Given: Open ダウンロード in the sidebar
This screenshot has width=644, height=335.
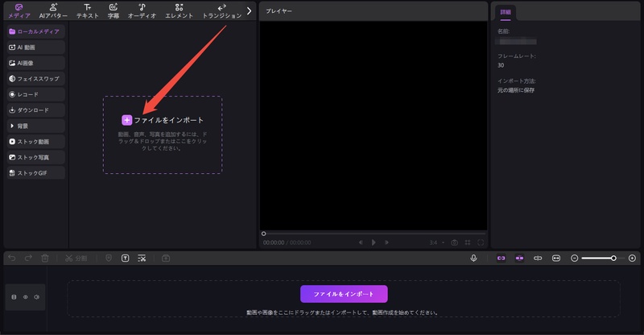Looking at the screenshot, I should point(36,110).
